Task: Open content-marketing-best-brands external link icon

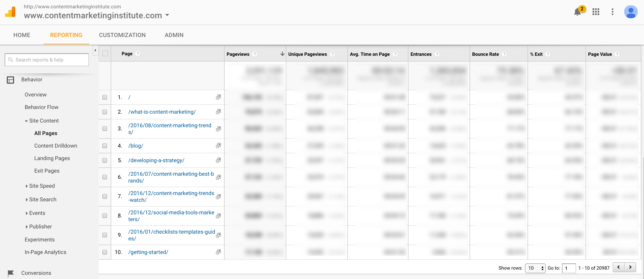Action: tap(218, 177)
